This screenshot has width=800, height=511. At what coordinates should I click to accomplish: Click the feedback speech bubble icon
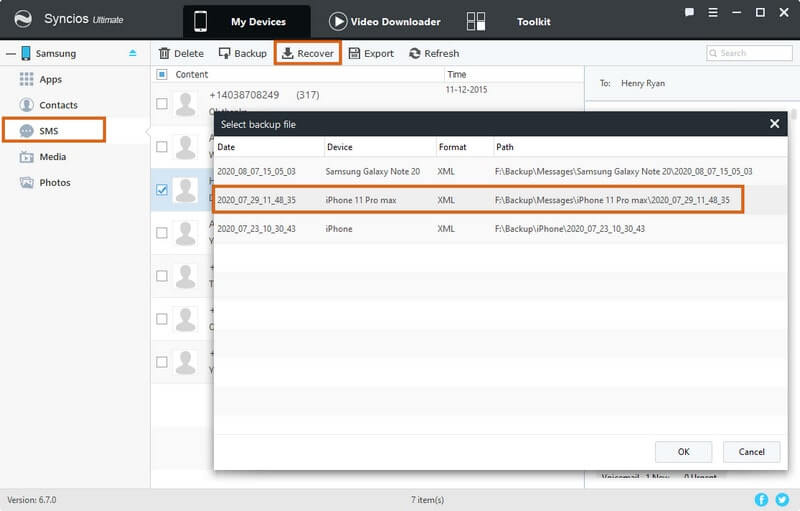click(x=689, y=12)
